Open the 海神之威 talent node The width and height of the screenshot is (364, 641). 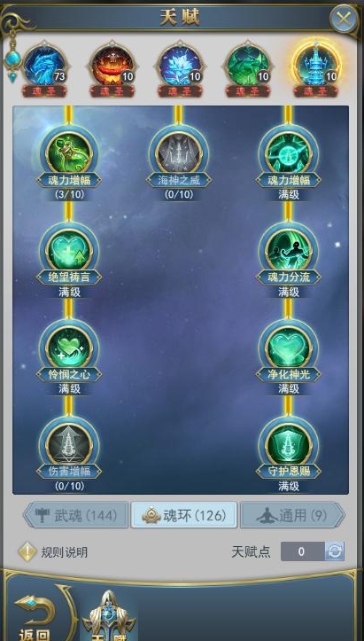(179, 153)
